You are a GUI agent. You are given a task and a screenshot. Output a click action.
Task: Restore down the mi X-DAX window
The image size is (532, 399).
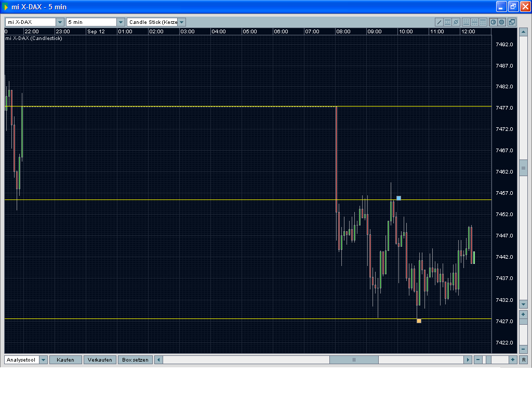513,6
